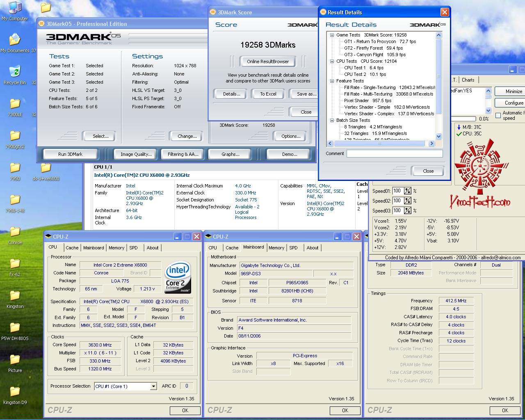Open Image Quality settings
This screenshot has width=525, height=420.
click(x=136, y=154)
